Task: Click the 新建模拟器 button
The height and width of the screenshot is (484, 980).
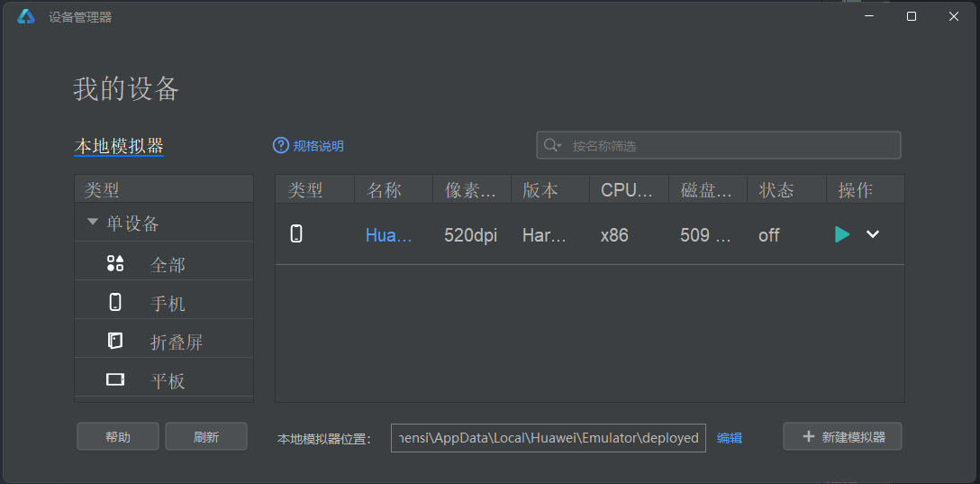Action: pos(842,436)
